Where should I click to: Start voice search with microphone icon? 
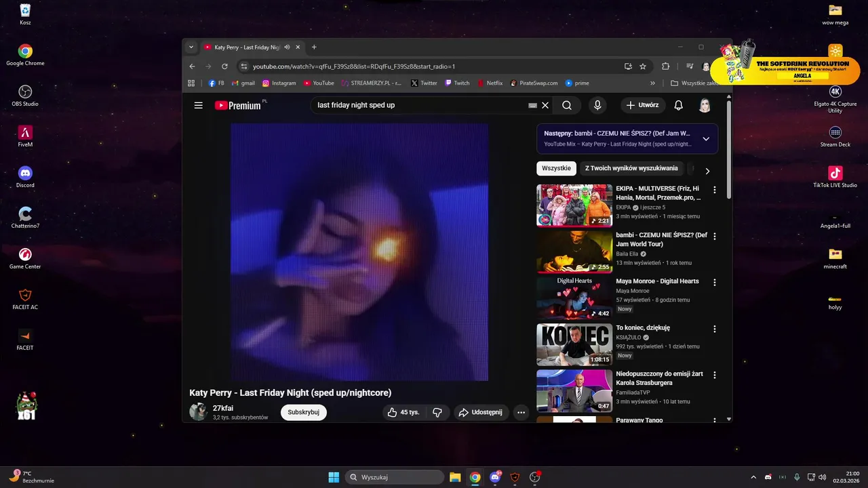pos(597,105)
